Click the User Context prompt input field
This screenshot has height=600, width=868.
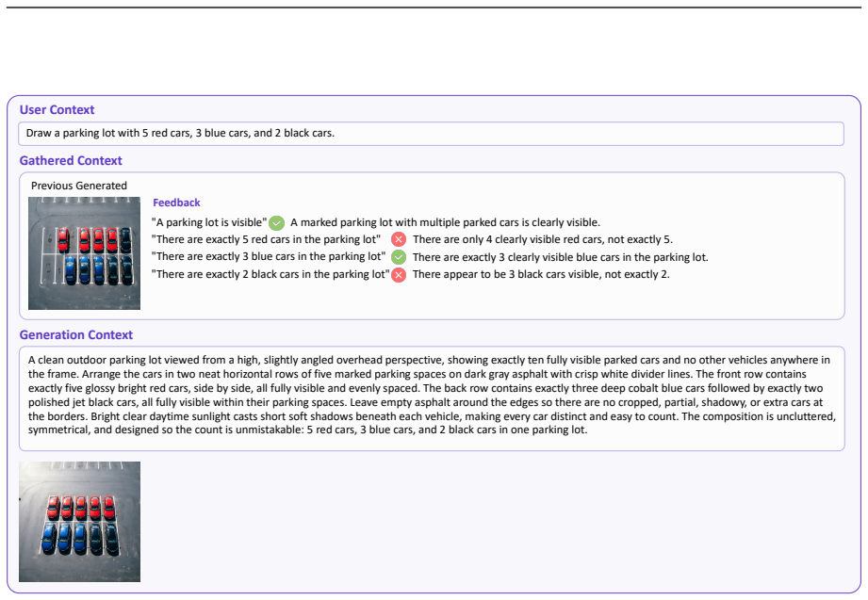pos(432,134)
